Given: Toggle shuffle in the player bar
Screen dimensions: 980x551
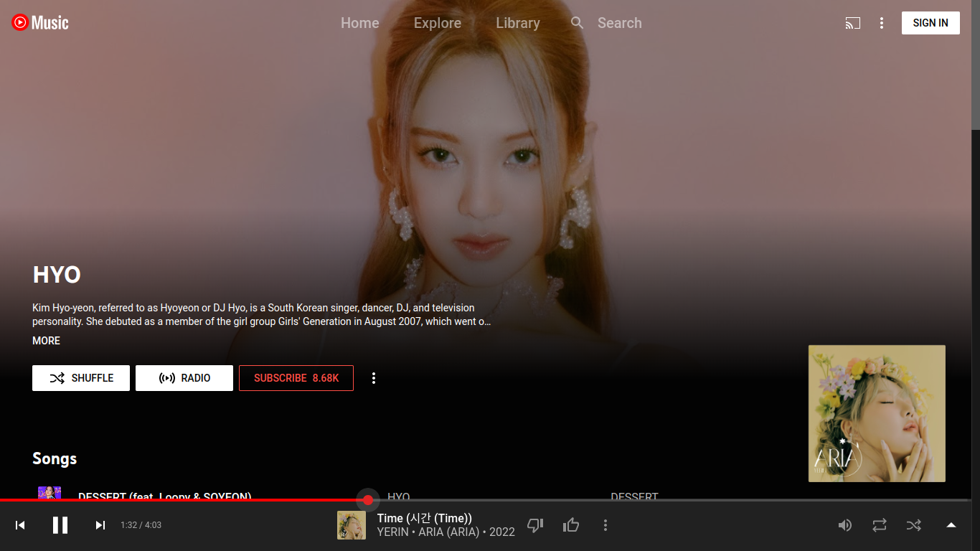Looking at the screenshot, I should 914,525.
